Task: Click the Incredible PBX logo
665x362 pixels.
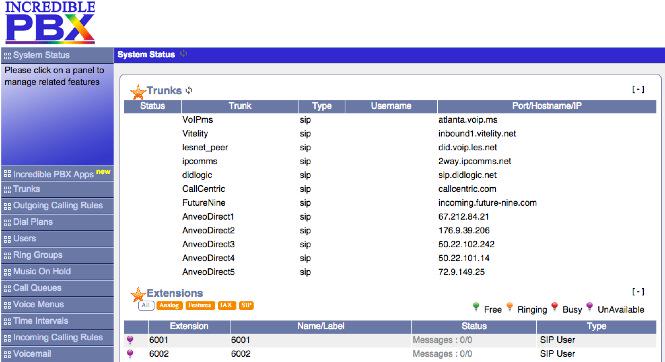Action: pos(50,22)
